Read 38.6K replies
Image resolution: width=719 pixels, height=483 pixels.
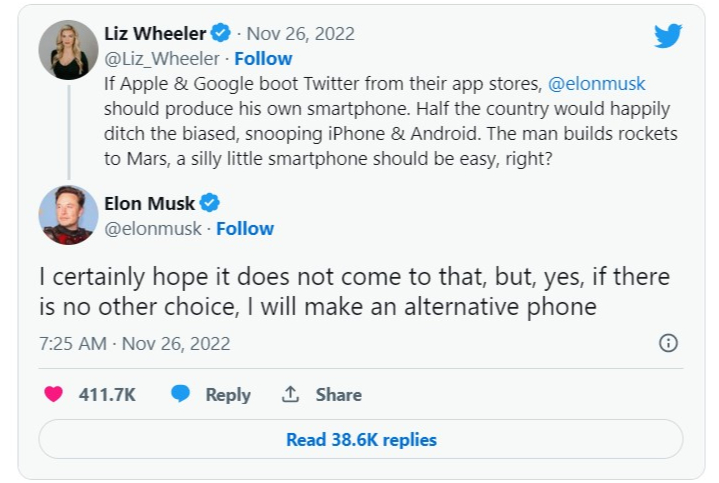point(361,439)
